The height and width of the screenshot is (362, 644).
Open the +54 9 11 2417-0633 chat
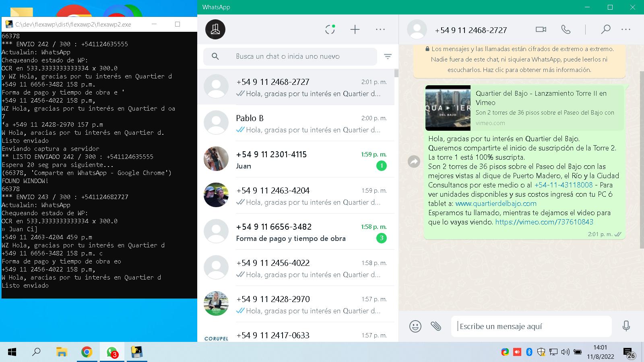point(296,333)
